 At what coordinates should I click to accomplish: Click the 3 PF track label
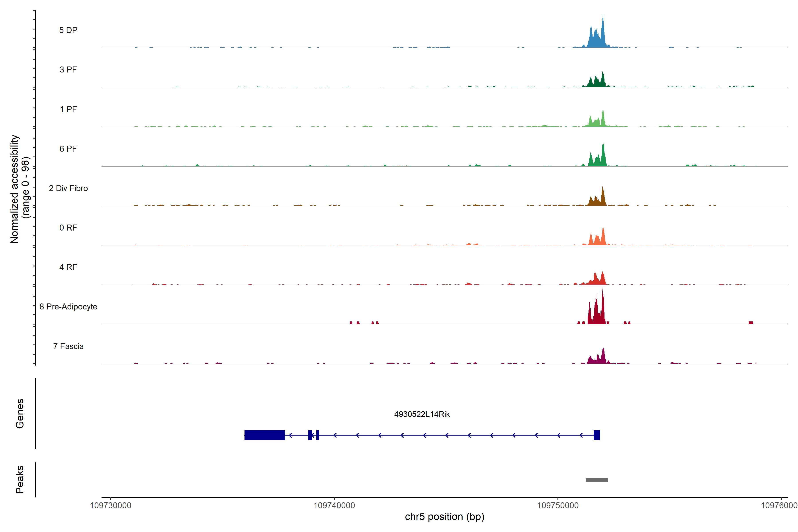68,70
